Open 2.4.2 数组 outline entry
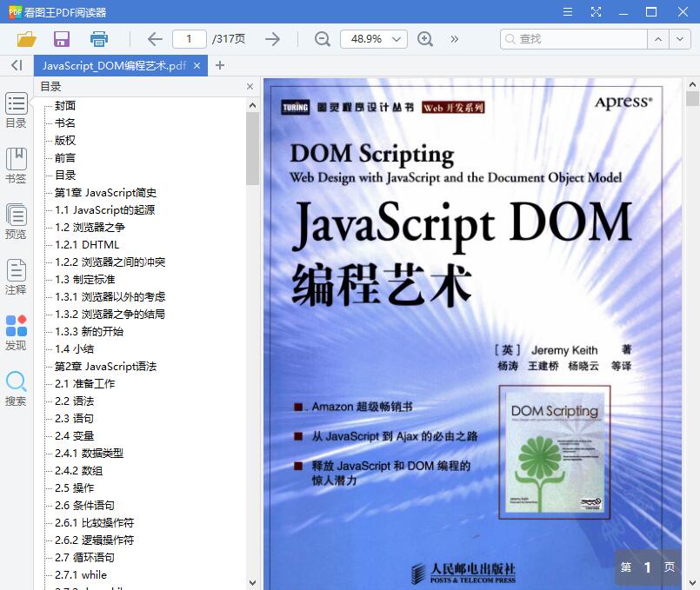The width and height of the screenshot is (700, 590). 78,471
